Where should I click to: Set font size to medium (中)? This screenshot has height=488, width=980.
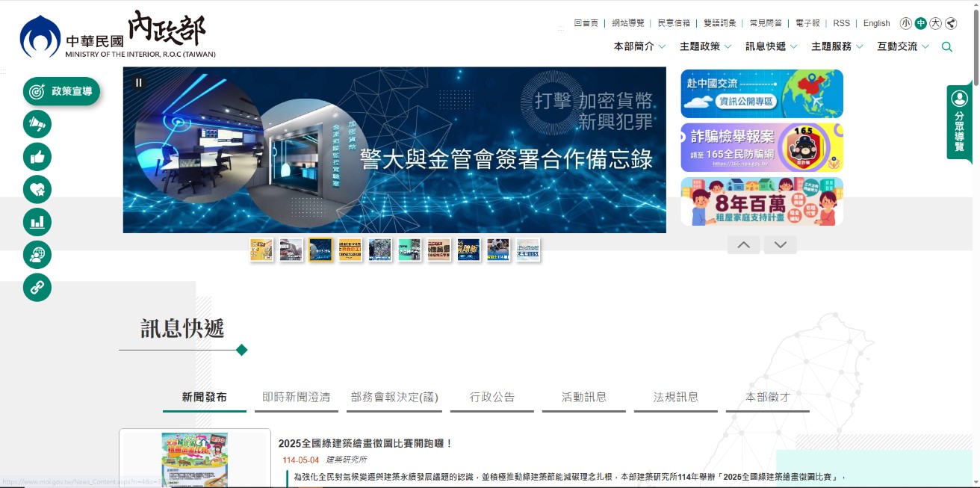[921, 23]
